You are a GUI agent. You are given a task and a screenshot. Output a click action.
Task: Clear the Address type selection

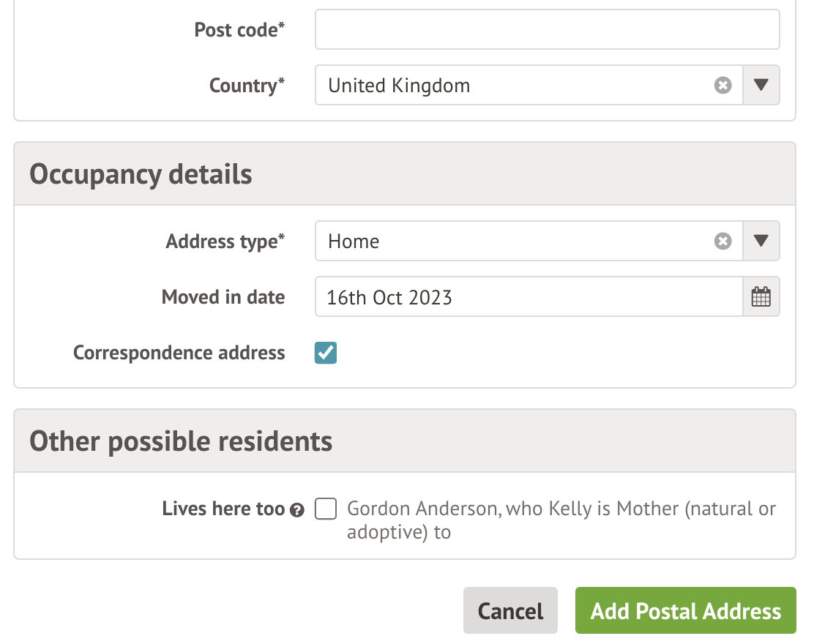point(722,241)
